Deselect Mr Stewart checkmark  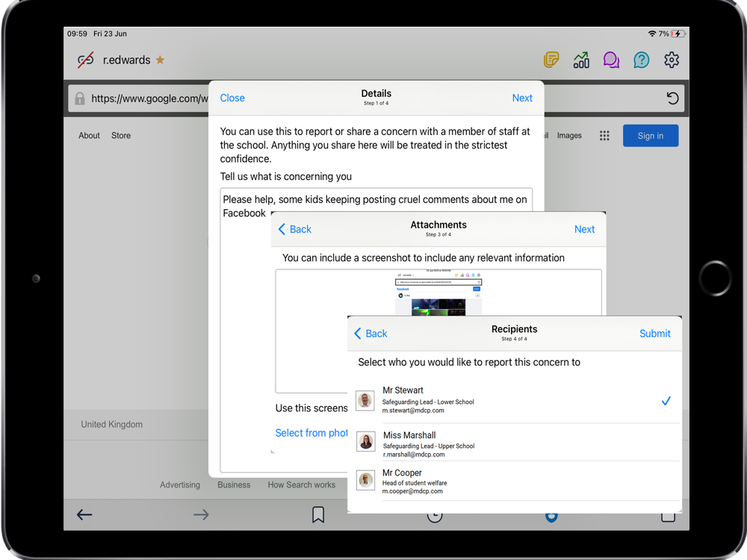666,401
